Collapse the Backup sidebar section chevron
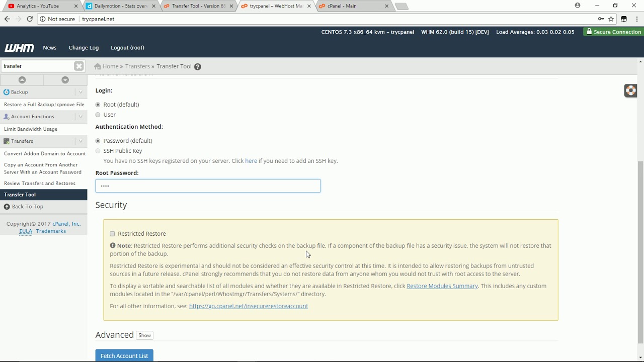This screenshot has width=644, height=362. [80, 92]
